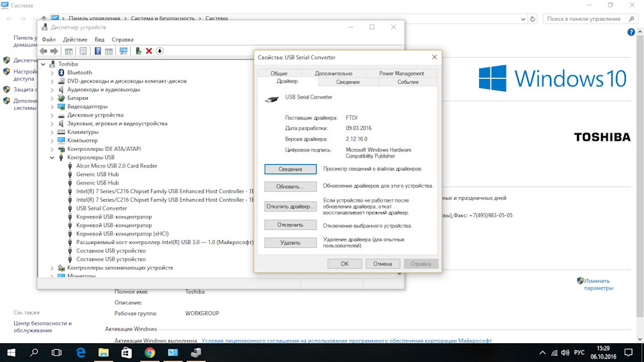Screen dimensions: 644x362
Task: Select USB Serial Converter in device tree
Action: [101, 208]
